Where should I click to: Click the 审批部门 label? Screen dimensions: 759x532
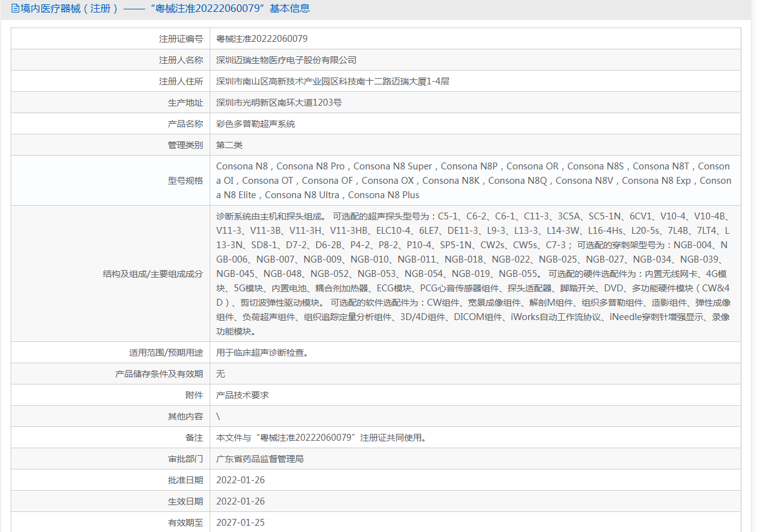tap(185, 459)
